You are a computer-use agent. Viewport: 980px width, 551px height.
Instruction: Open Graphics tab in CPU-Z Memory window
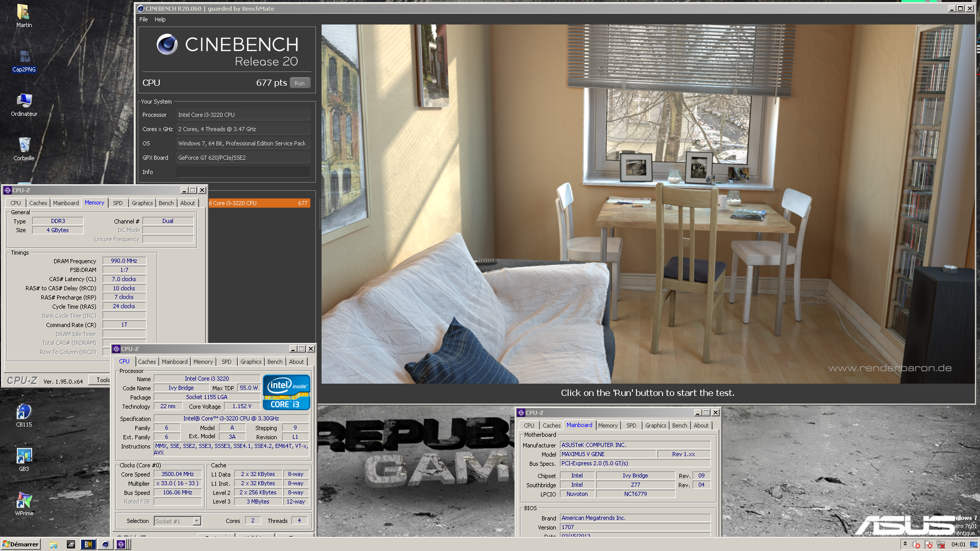(142, 203)
